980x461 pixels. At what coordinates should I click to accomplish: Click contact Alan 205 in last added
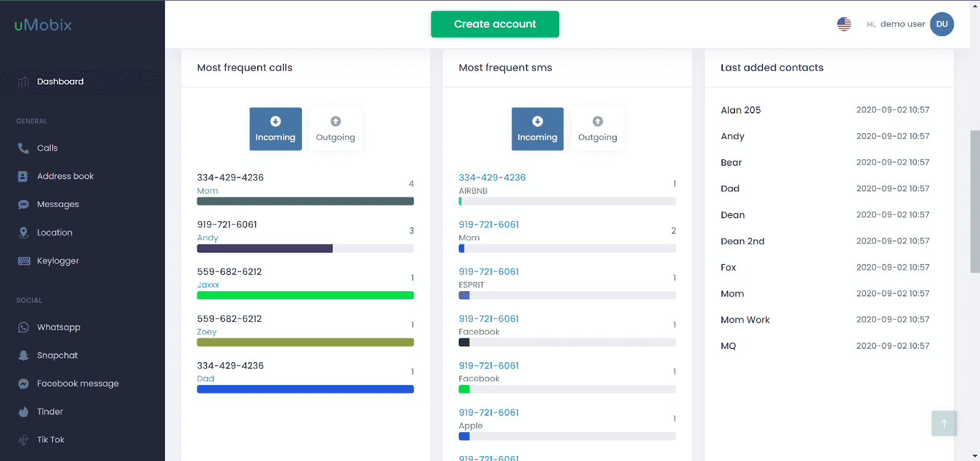point(741,110)
